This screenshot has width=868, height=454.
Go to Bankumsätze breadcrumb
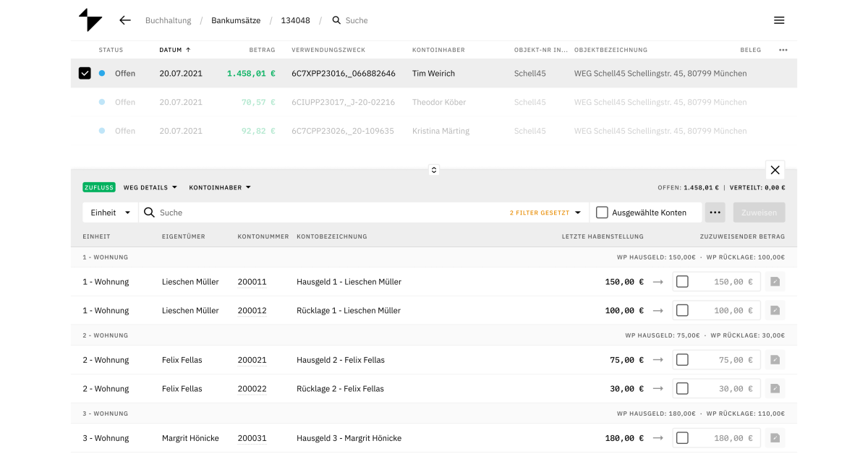(x=235, y=20)
